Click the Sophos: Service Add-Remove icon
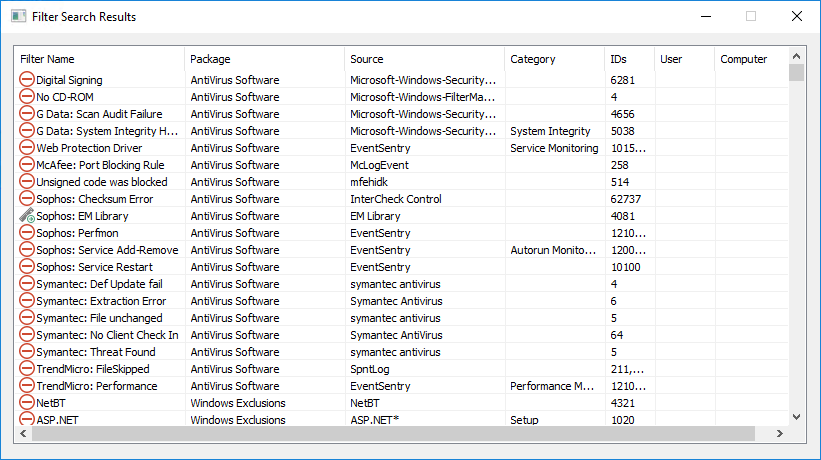 [27, 249]
